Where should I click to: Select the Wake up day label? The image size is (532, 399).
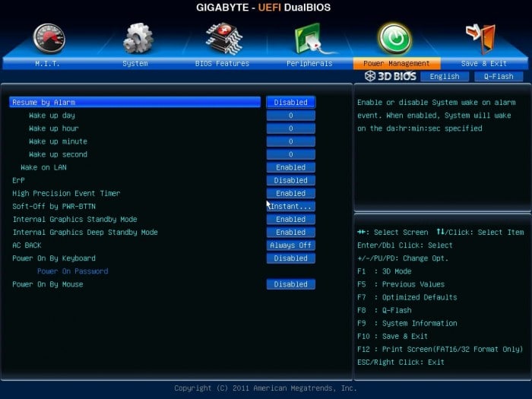pos(52,116)
